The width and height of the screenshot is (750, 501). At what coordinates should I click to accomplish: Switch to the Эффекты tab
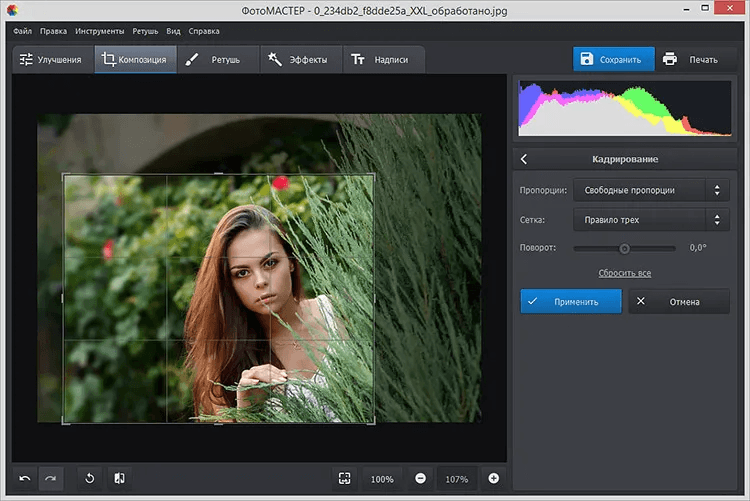coord(298,60)
